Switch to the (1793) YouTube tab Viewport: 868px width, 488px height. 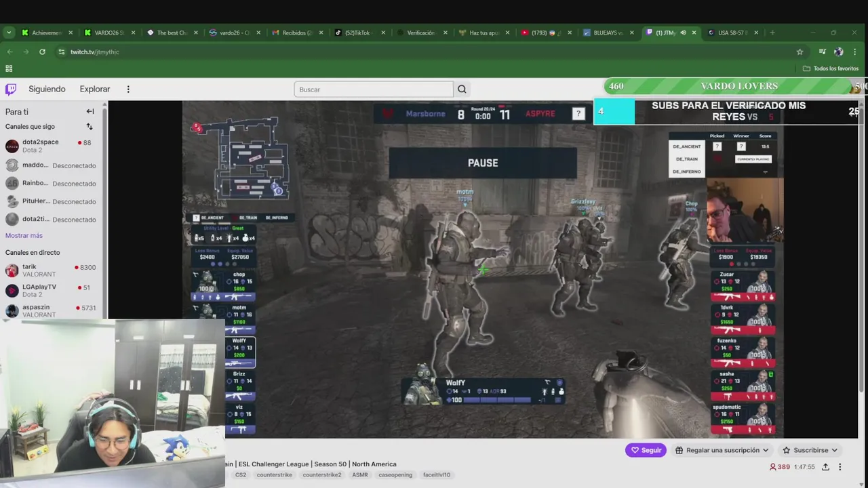point(545,33)
